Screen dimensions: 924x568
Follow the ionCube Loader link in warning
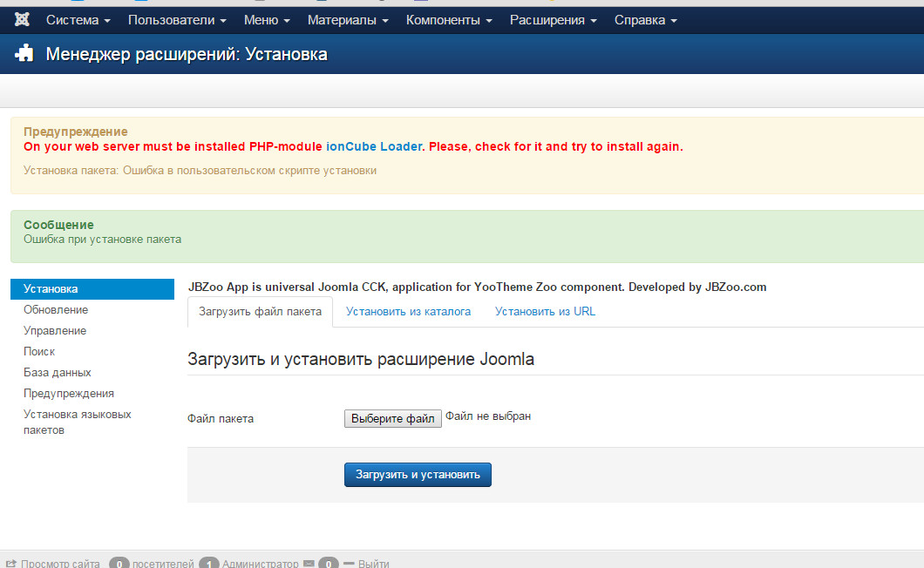click(374, 146)
